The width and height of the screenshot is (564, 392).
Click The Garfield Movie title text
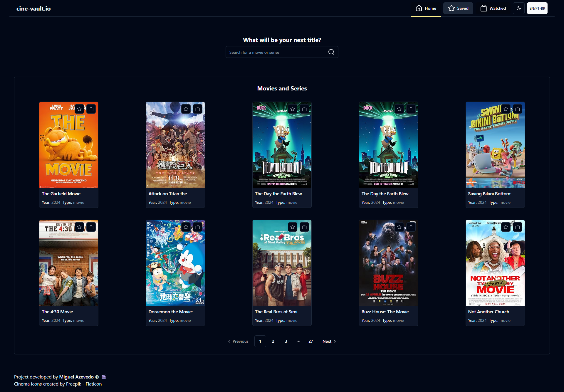click(61, 194)
